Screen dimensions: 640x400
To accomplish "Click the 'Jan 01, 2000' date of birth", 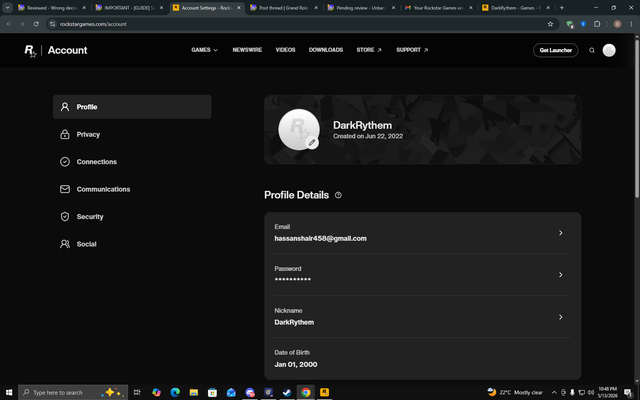I will tap(296, 364).
